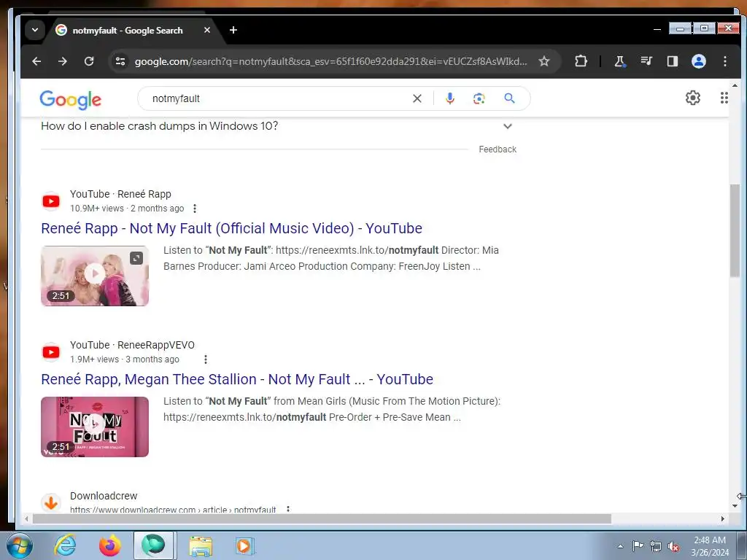Image resolution: width=747 pixels, height=560 pixels.
Task: Send Feedback on the questions box
Action: coord(498,149)
